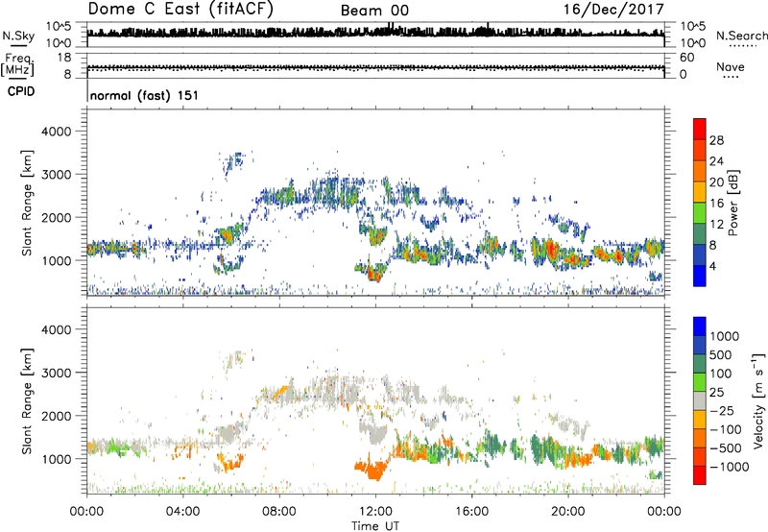Click the "18" frequency axis tick
Screen dimensions: 768x532
click(x=64, y=58)
